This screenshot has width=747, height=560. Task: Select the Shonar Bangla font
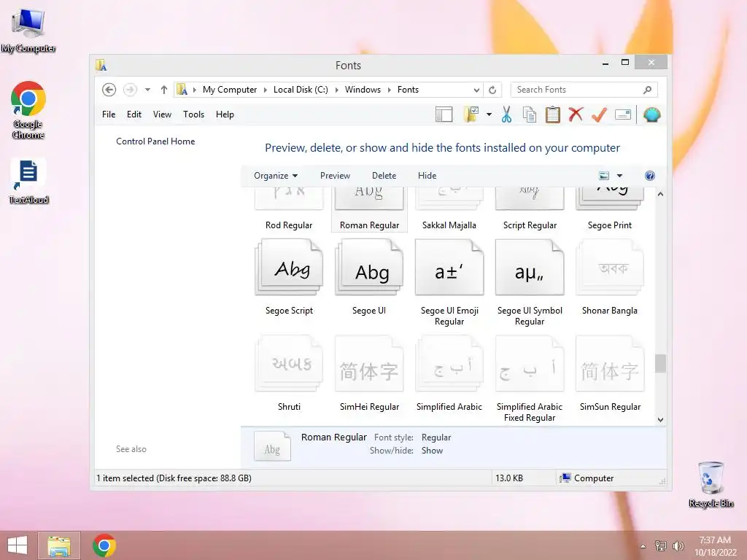point(610,277)
